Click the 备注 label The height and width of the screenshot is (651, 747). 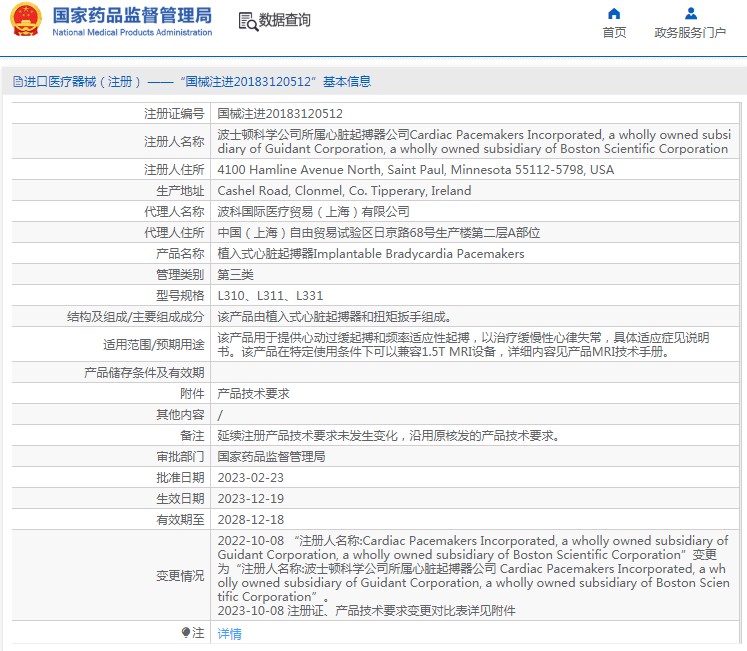tap(192, 436)
